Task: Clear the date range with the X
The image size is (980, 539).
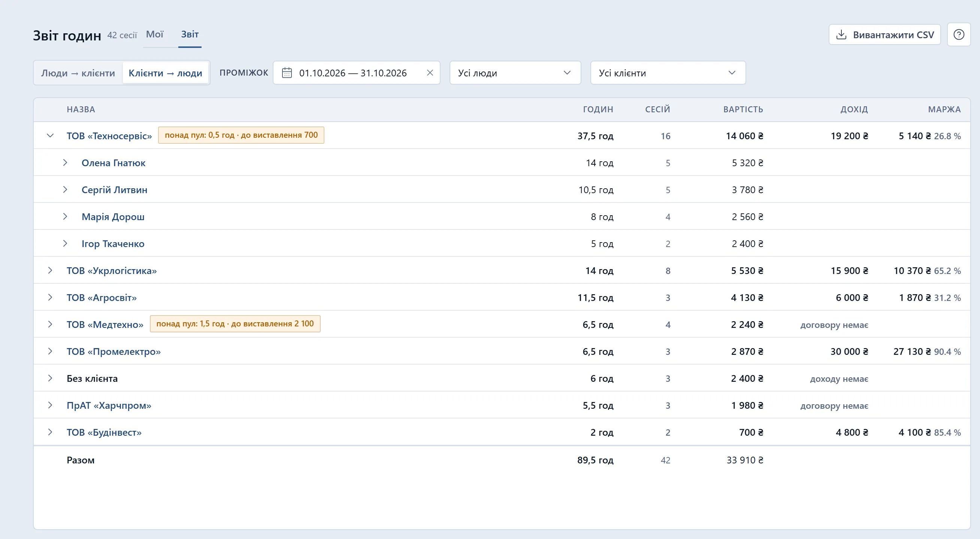Action: 430,73
